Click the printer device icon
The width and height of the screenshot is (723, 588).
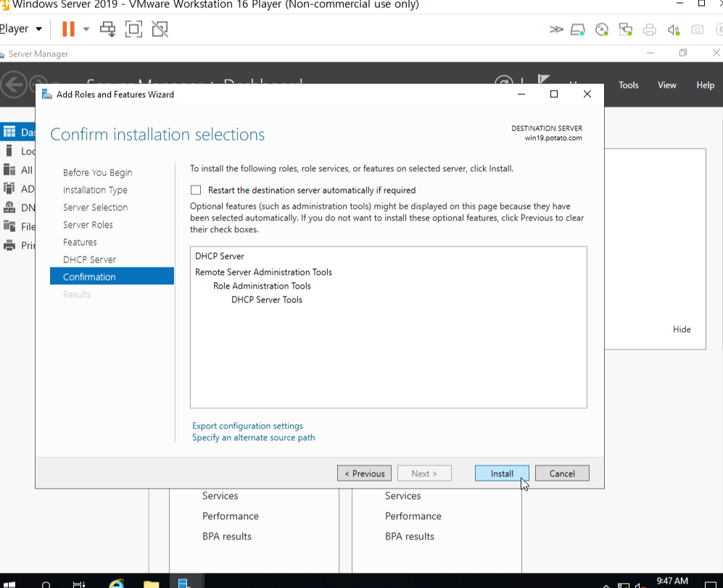click(x=650, y=30)
